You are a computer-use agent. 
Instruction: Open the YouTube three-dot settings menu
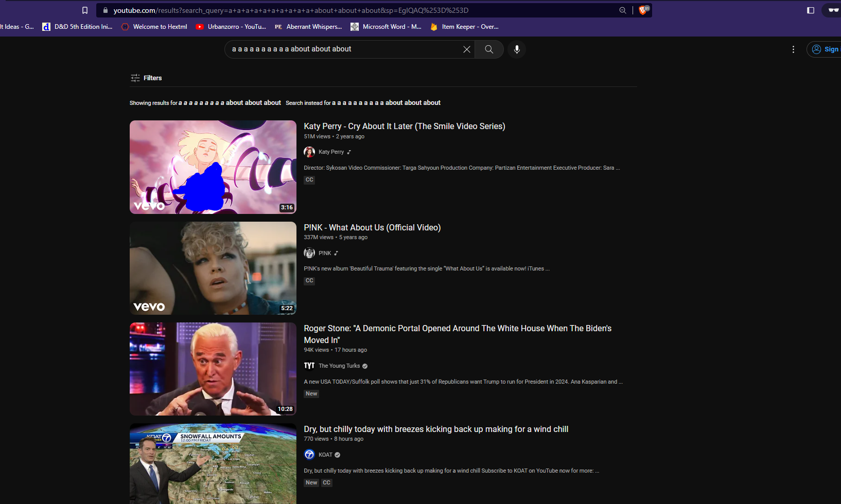793,49
